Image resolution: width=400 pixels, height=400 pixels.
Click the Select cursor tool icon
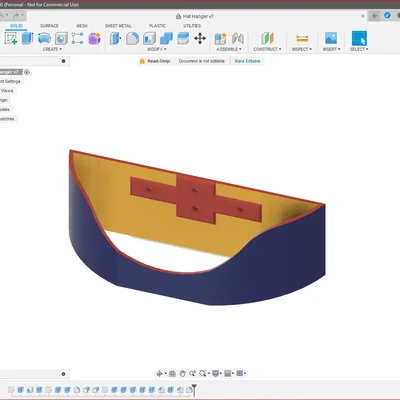tap(359, 38)
